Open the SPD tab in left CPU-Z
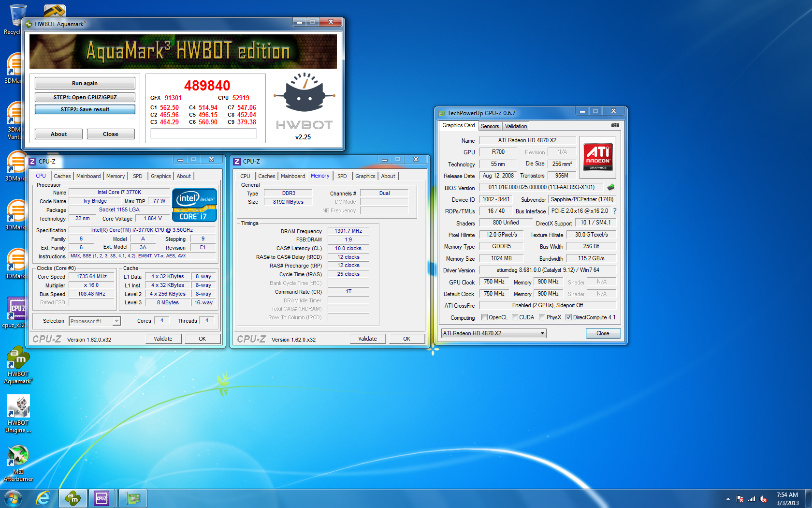 click(x=138, y=176)
